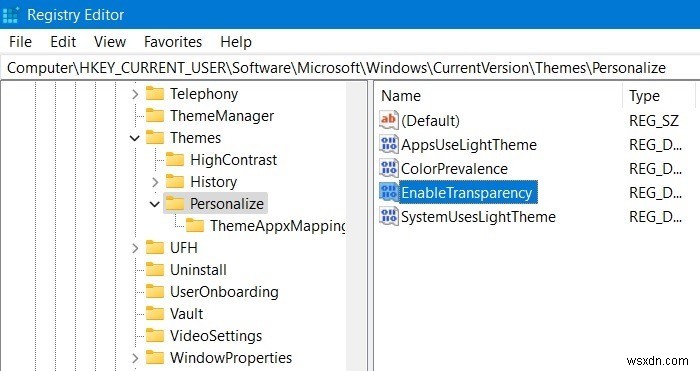Select the Themes folder icon
Screen dimensions: 700x371
[155, 138]
